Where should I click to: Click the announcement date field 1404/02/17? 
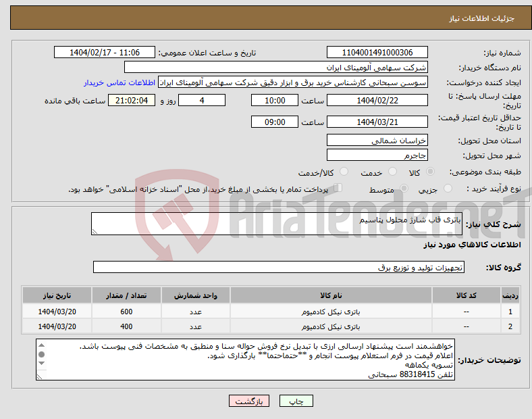tap(105, 52)
